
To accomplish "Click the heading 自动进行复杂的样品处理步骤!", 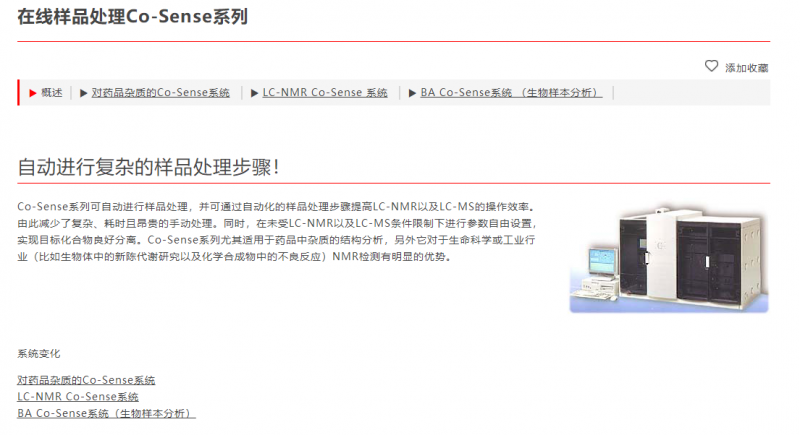I will [148, 167].
